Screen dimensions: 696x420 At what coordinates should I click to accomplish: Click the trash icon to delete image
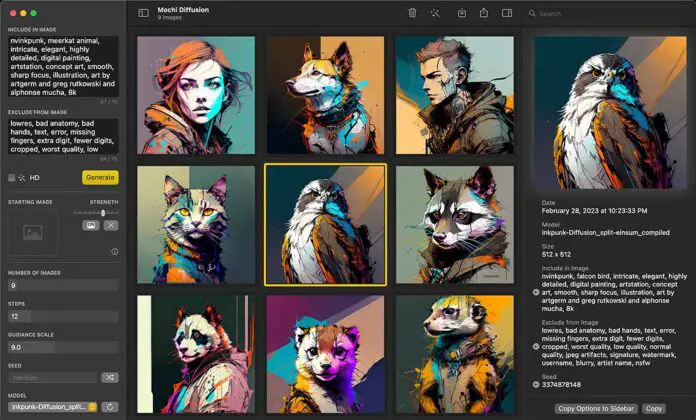pyautogui.click(x=412, y=13)
